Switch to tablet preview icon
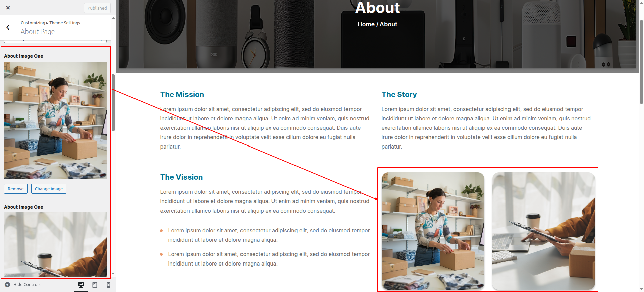 [95, 285]
